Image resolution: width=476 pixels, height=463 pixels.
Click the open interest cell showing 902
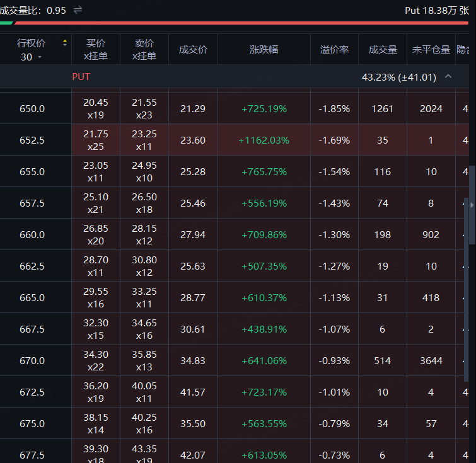pyautogui.click(x=431, y=234)
